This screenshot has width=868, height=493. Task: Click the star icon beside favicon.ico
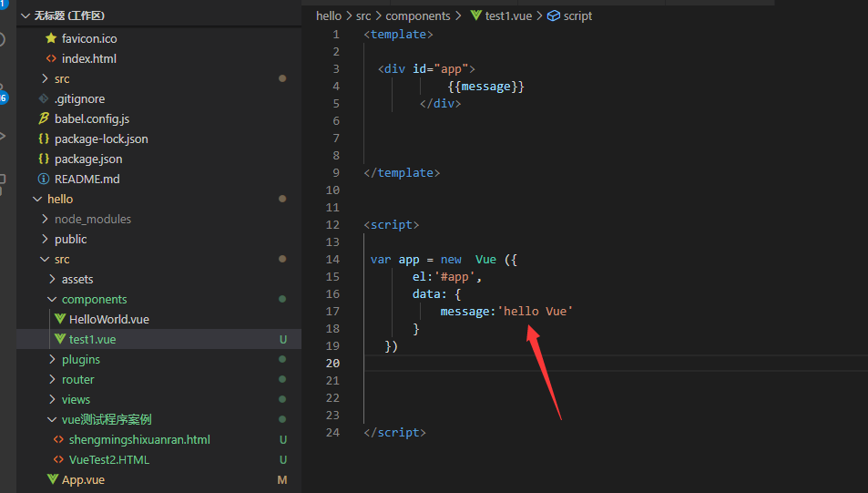(x=51, y=38)
